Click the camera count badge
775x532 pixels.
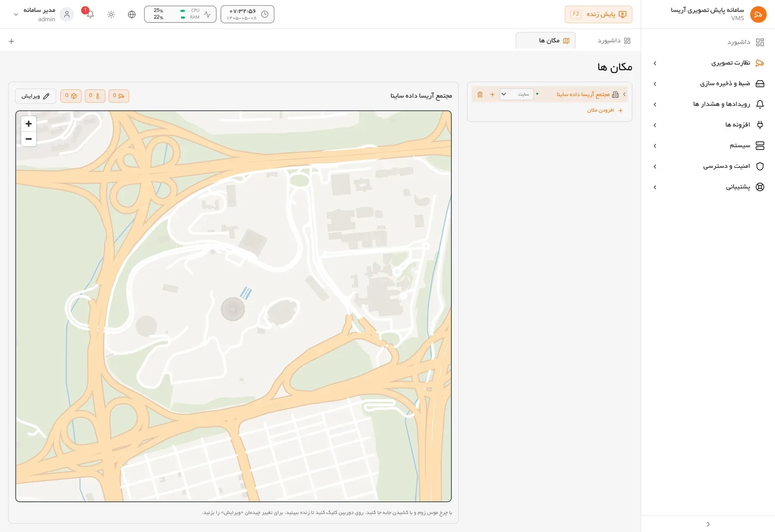(118, 96)
